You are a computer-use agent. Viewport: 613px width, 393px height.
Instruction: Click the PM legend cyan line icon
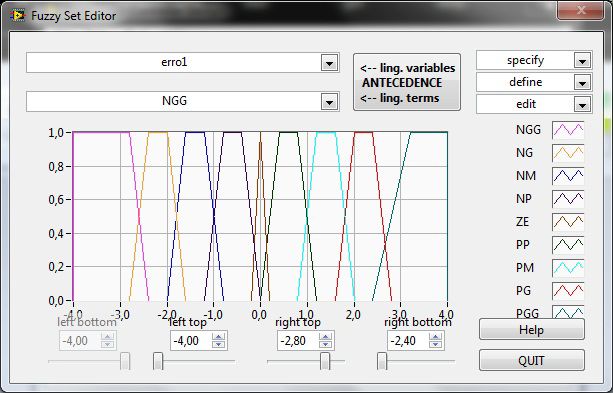click(x=568, y=268)
